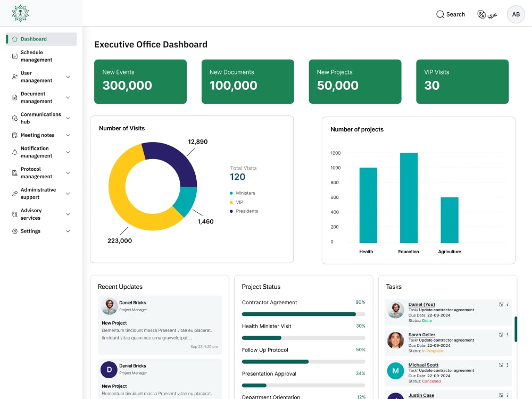Image resolution: width=532 pixels, height=399 pixels.
Task: Expand the Notification management chevron
Action: coord(68,152)
